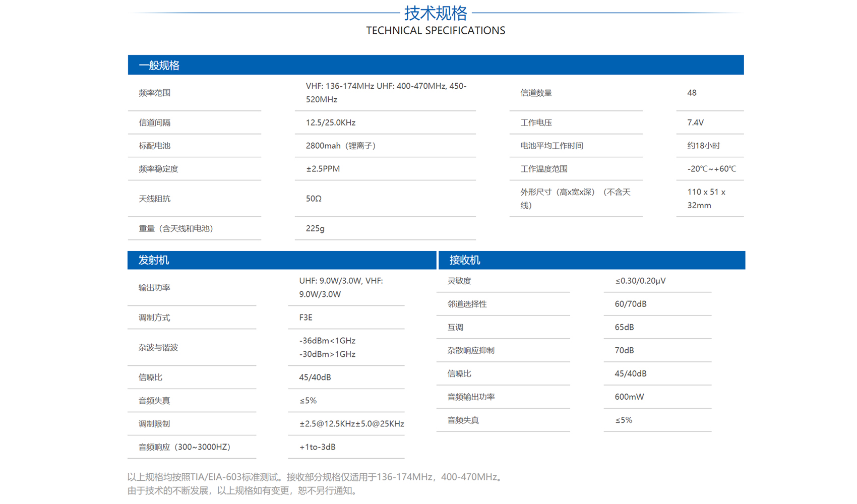This screenshot has width=857, height=504.
Task: Click the receiver 音频失真 label
Action: click(463, 420)
